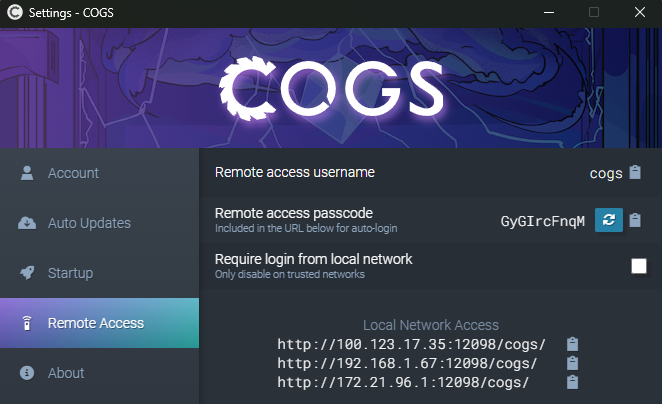
Task: Copy the 172.21.96.1 URL to clipboard
Action: pyautogui.click(x=572, y=382)
